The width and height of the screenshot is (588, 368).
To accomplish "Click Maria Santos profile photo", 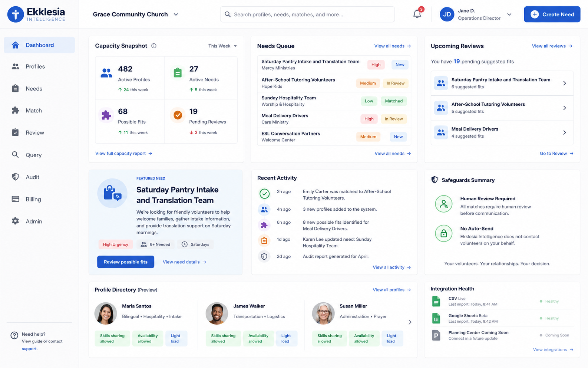I will 106,313.
